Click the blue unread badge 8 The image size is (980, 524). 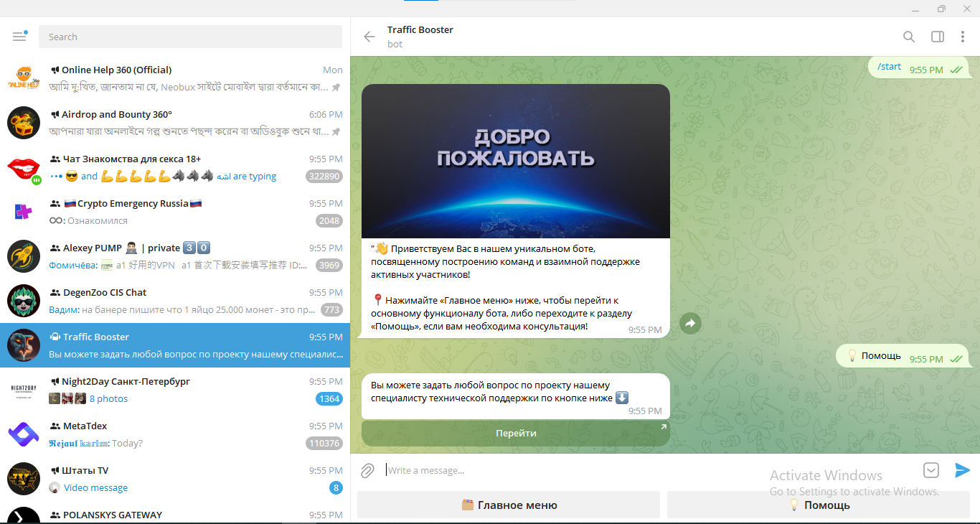point(336,488)
